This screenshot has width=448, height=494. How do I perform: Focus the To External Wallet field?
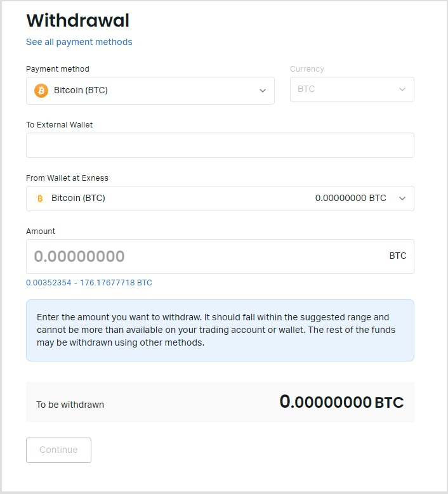coord(220,145)
